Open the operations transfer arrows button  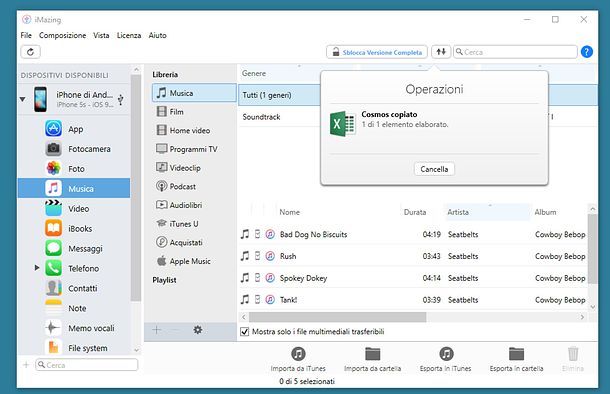441,52
